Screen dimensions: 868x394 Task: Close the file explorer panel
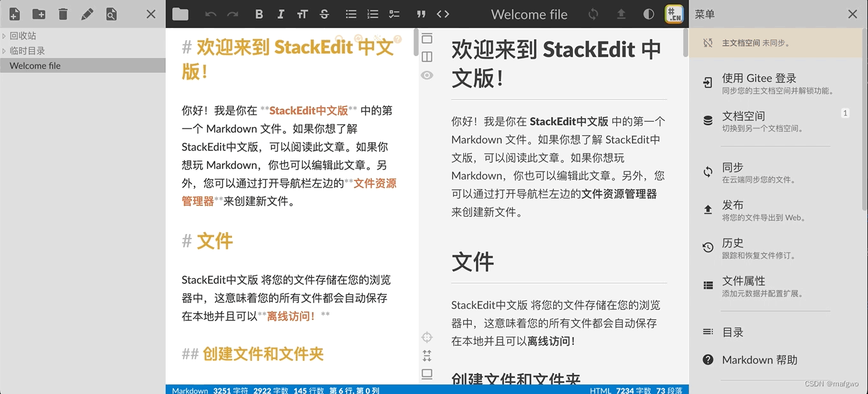pos(151,14)
